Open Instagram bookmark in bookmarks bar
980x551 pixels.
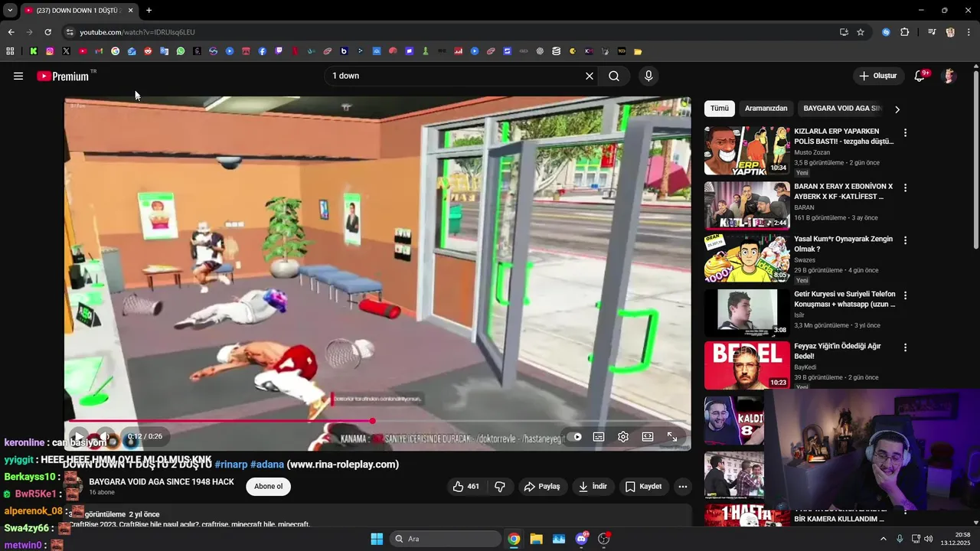50,51
